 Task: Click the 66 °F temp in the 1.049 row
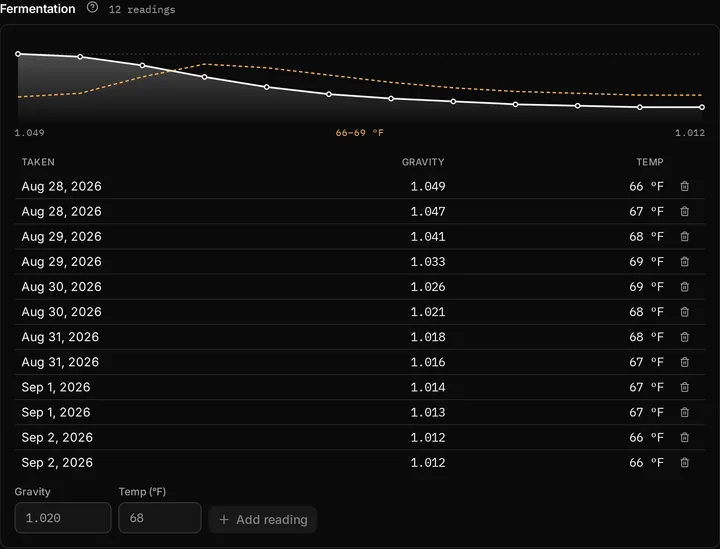click(x=646, y=186)
